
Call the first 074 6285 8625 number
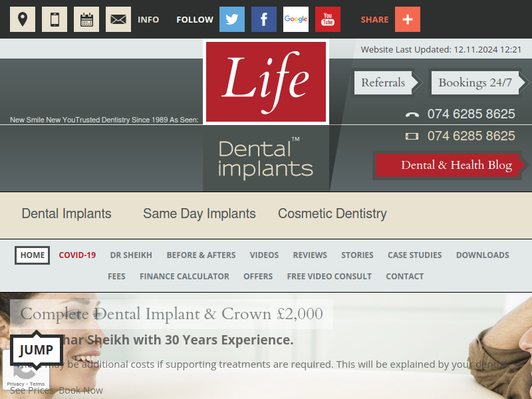tap(471, 114)
